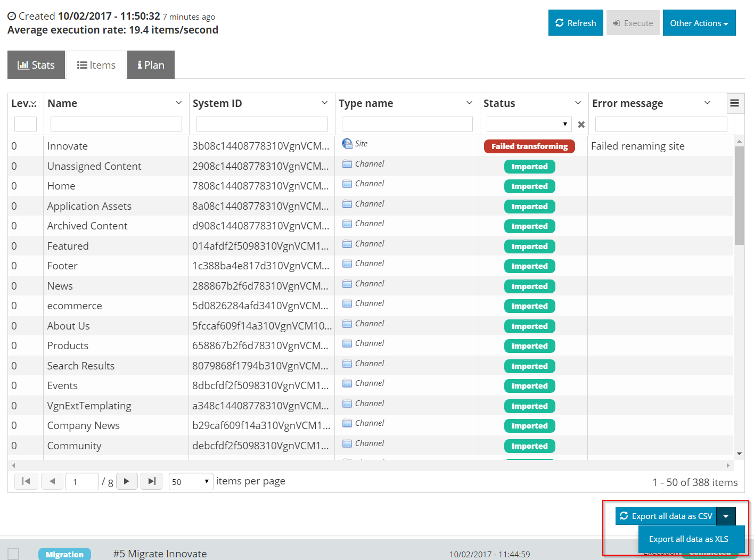The height and width of the screenshot is (560, 754).
Task: Open the items per page dropdown
Action: [x=191, y=481]
